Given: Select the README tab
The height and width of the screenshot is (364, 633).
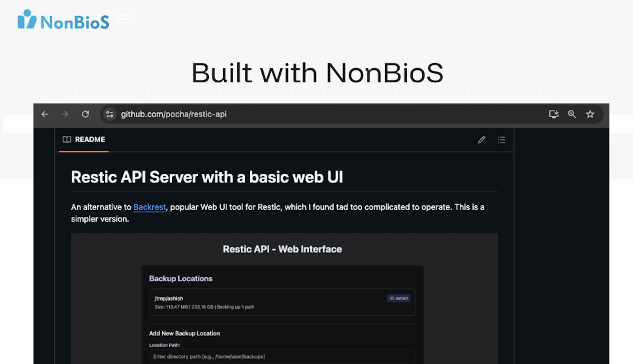Looking at the screenshot, I should (84, 140).
